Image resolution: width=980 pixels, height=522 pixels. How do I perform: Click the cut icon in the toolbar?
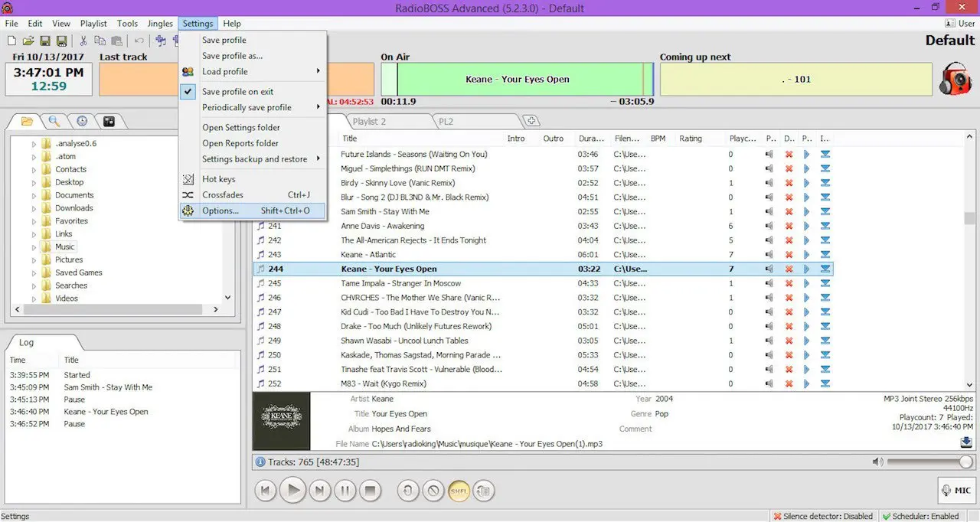[x=83, y=40]
